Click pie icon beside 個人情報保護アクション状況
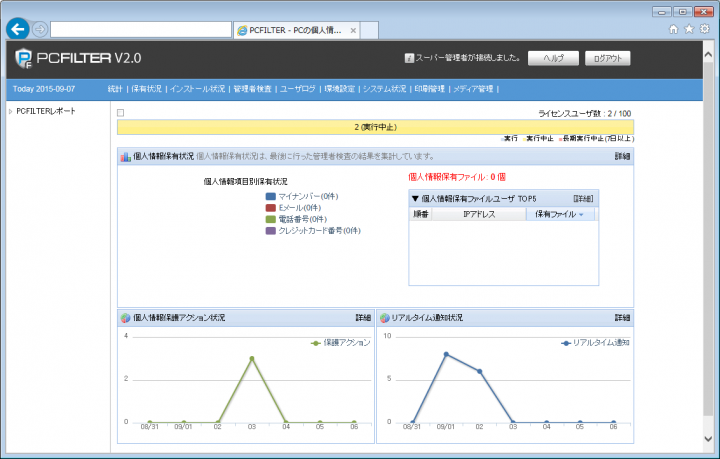The height and width of the screenshot is (459, 720). [x=125, y=318]
